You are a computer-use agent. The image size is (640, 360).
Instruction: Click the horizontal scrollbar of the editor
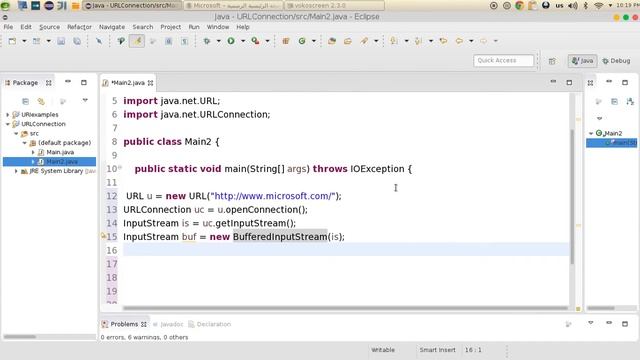[x=345, y=308]
